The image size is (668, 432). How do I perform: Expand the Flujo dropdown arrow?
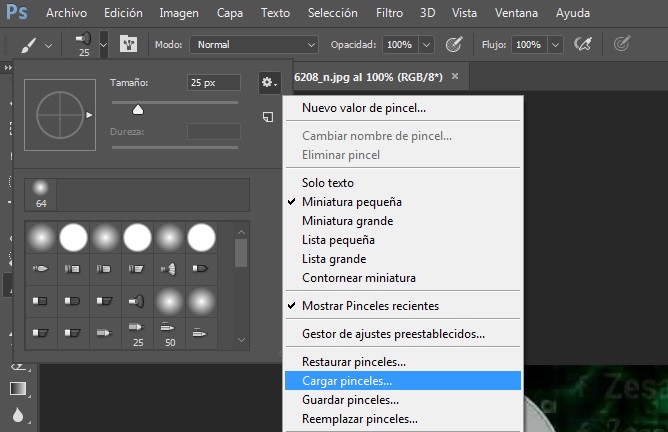pos(554,45)
